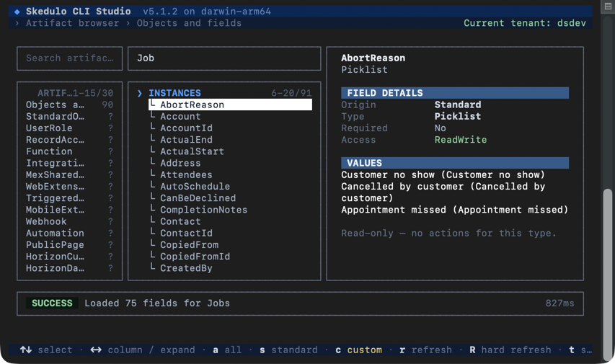Click the 'c custom' filter shortcut
Image resolution: width=615 pixels, height=364 pixels.
pyautogui.click(x=358, y=350)
